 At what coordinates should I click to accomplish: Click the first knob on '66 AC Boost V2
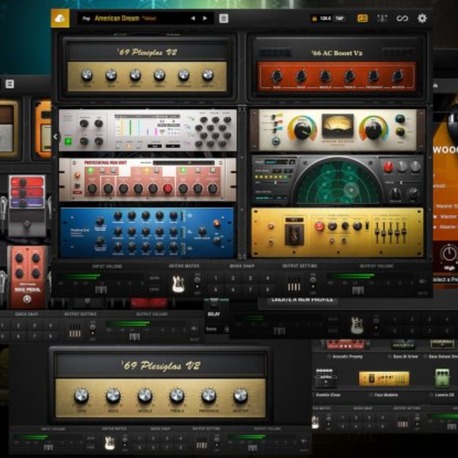(277, 77)
